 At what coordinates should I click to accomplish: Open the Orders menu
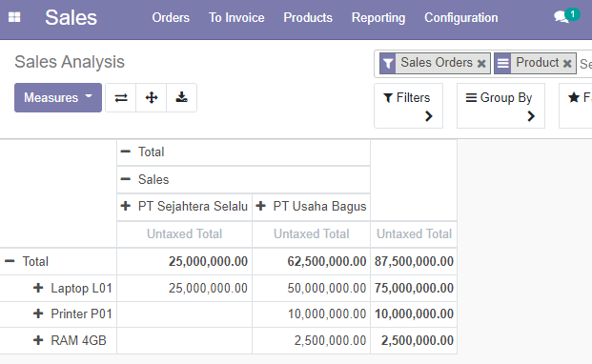(x=171, y=18)
